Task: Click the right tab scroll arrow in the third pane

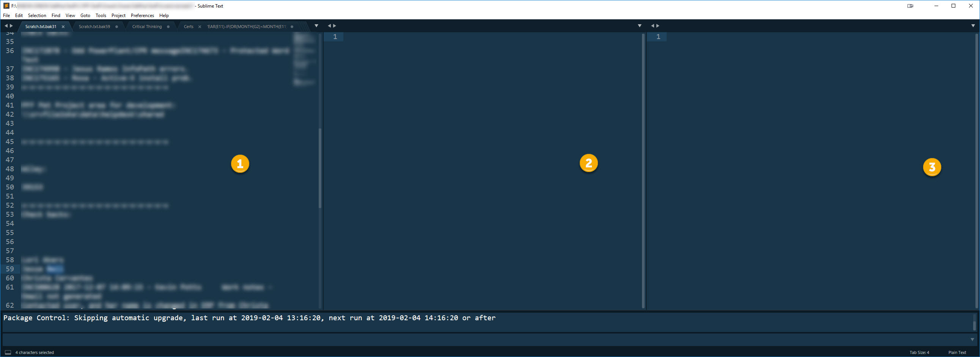Action: [x=658, y=26]
